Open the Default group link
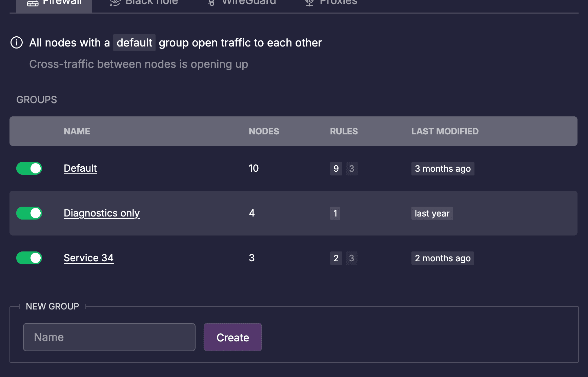 click(80, 168)
